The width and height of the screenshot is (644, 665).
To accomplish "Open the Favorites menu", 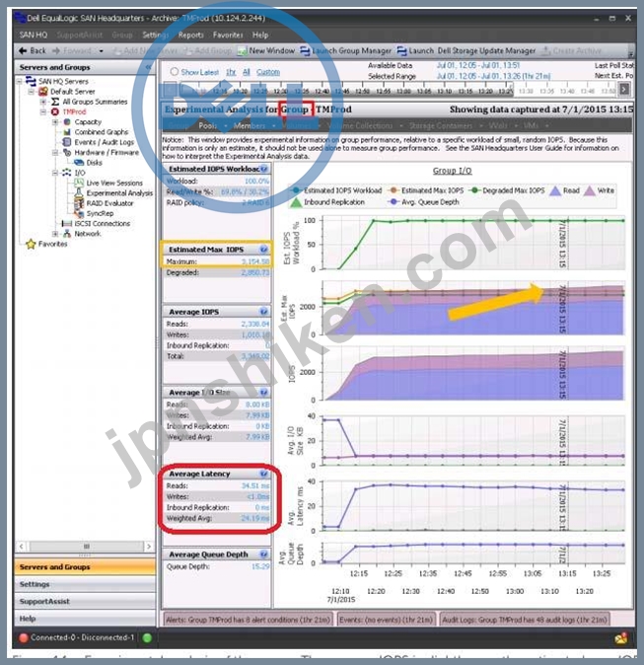I will 228,35.
